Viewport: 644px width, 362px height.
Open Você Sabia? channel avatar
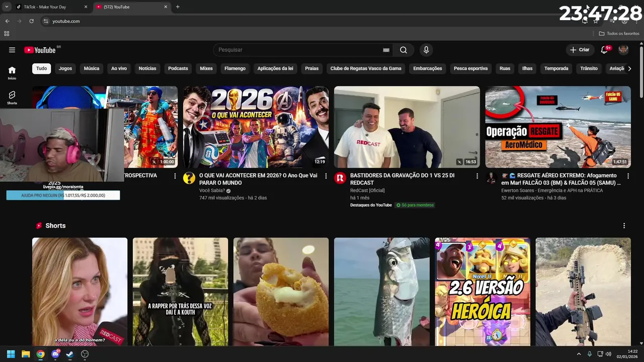[189, 178]
